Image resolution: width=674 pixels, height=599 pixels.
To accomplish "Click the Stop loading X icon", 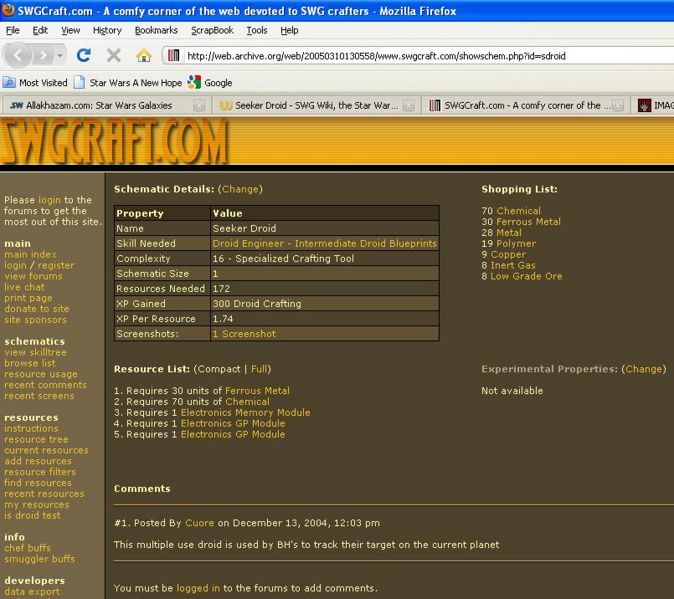I will coord(114,56).
